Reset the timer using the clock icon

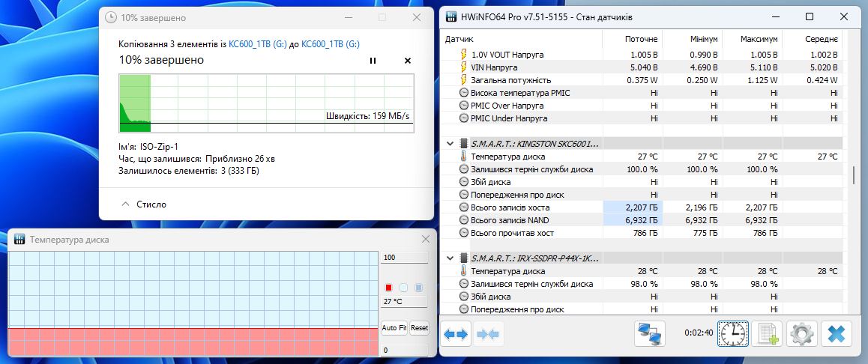point(733,334)
